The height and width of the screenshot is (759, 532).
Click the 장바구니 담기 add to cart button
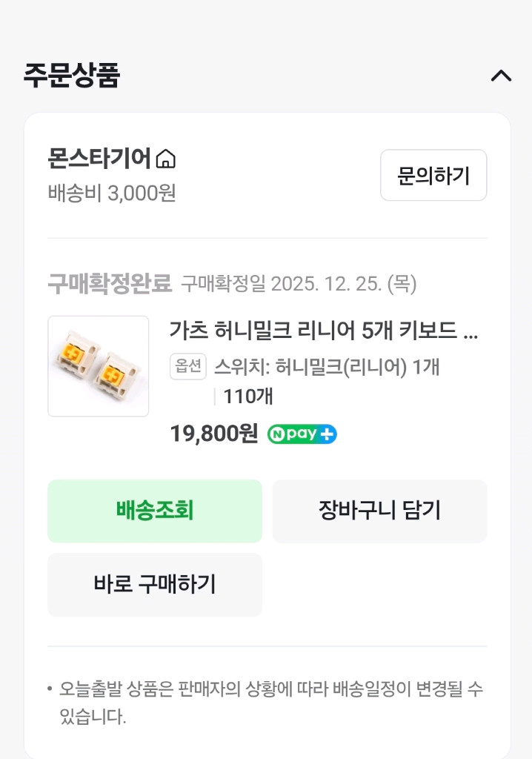380,511
